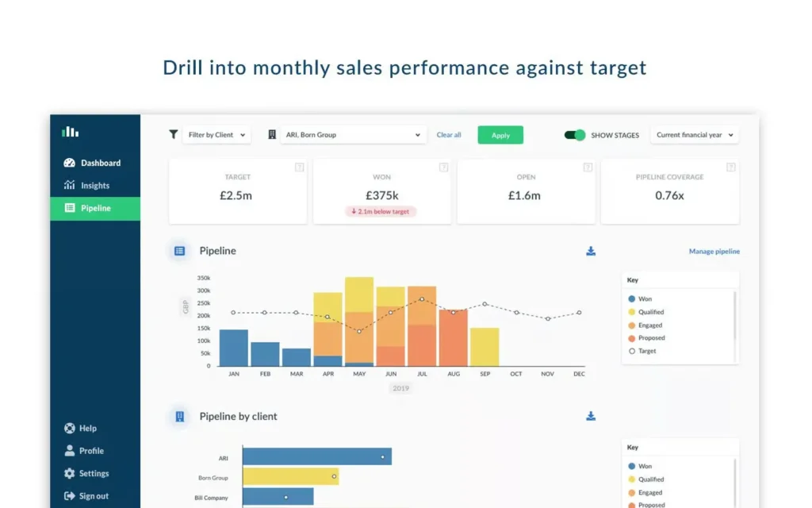Open the Filter by Client dropdown
812x508 pixels.
click(x=216, y=134)
